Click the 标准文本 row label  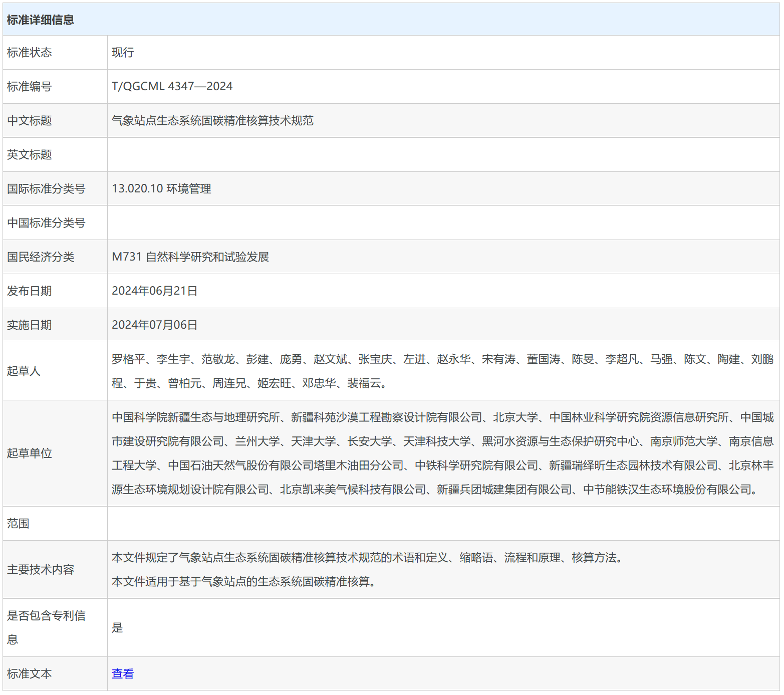29,673
